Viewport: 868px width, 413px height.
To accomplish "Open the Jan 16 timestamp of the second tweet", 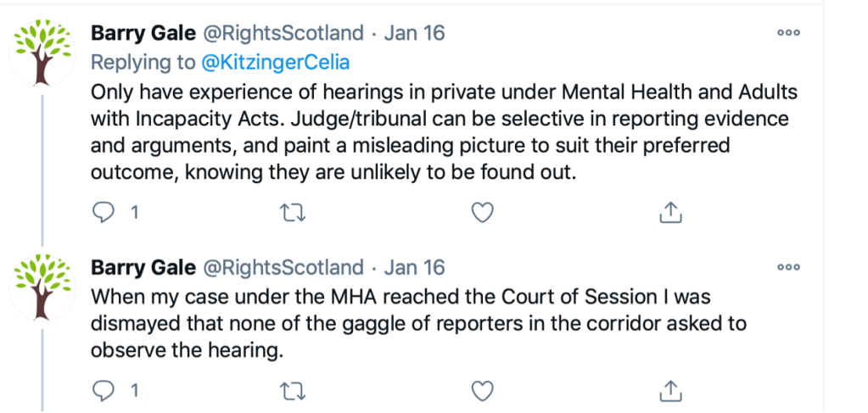I will (x=414, y=268).
